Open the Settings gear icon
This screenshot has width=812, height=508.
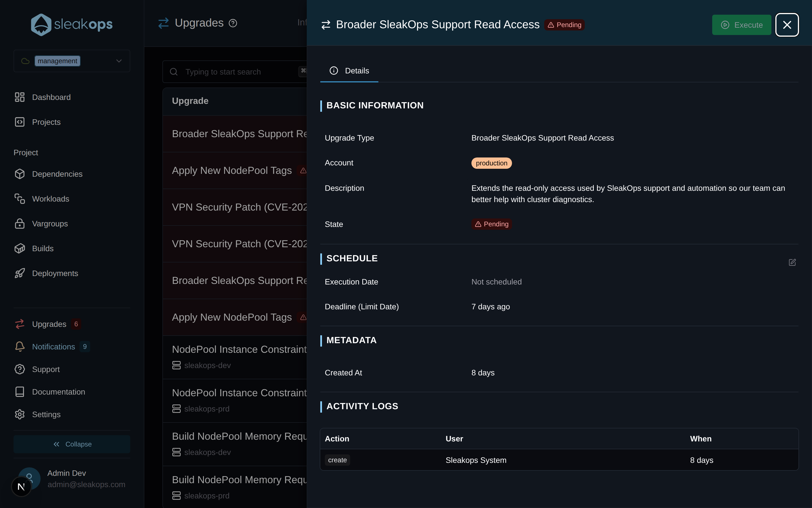20,414
